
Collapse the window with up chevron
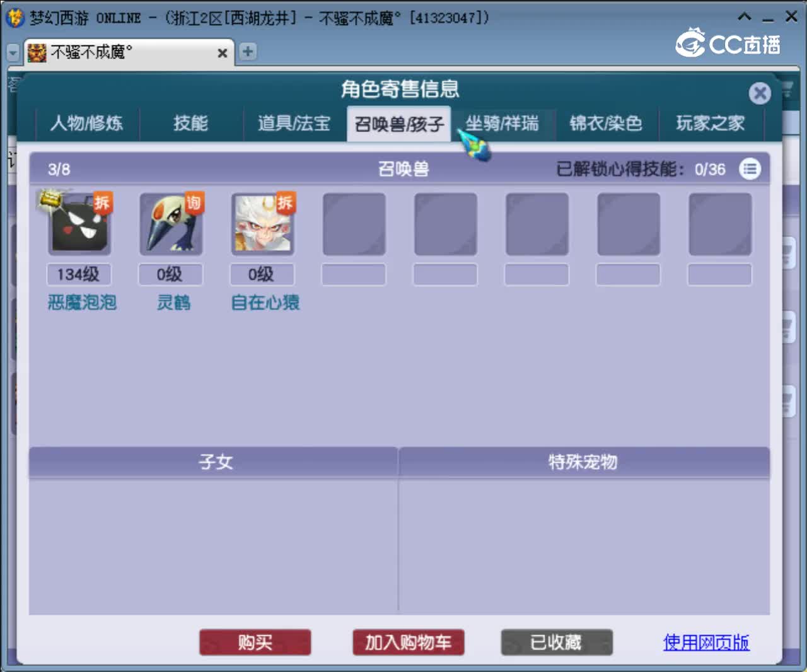point(745,17)
